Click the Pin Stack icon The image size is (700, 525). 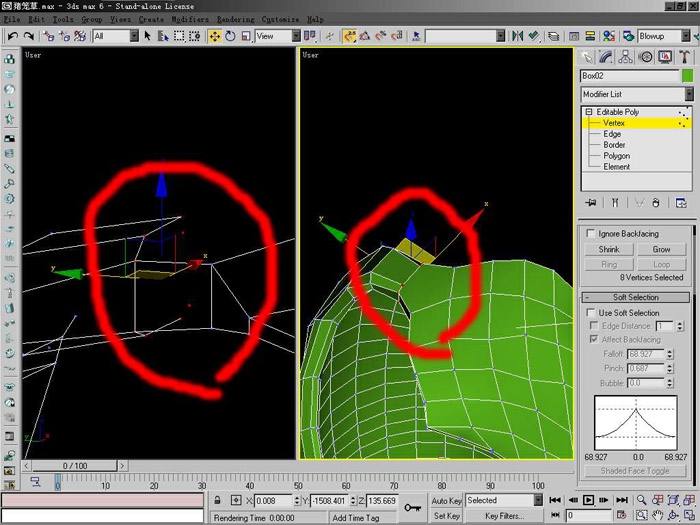point(591,203)
